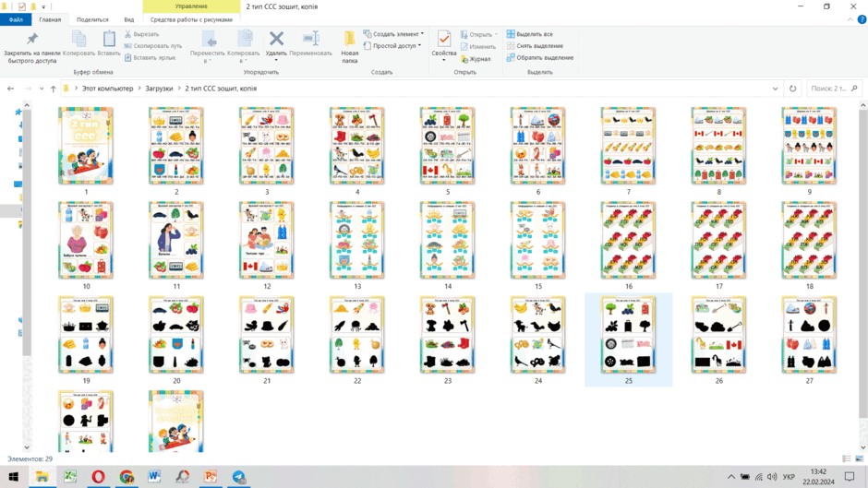Click the Edit command in ribbon
Screen dimensions: 868x488
[x=477, y=46]
